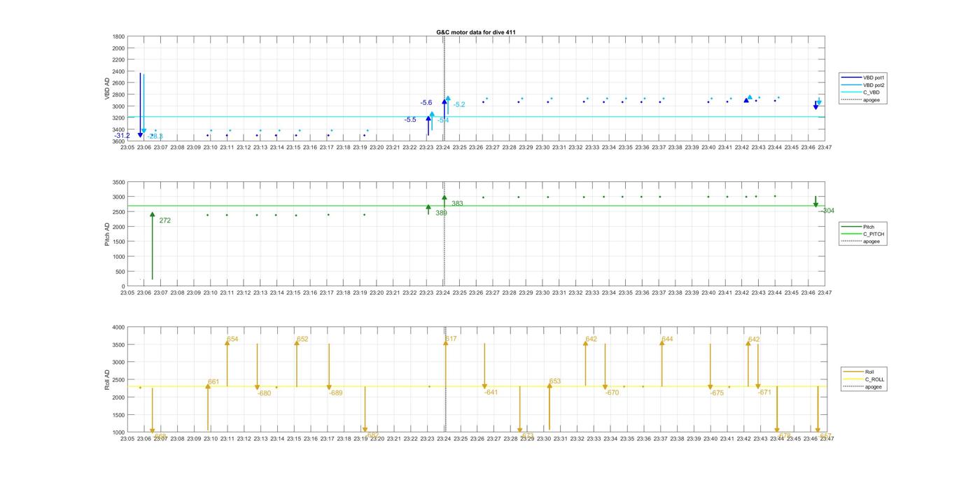The width and height of the screenshot is (980, 485).
Task: Click the '389' pitch data label
Action: [x=441, y=213]
